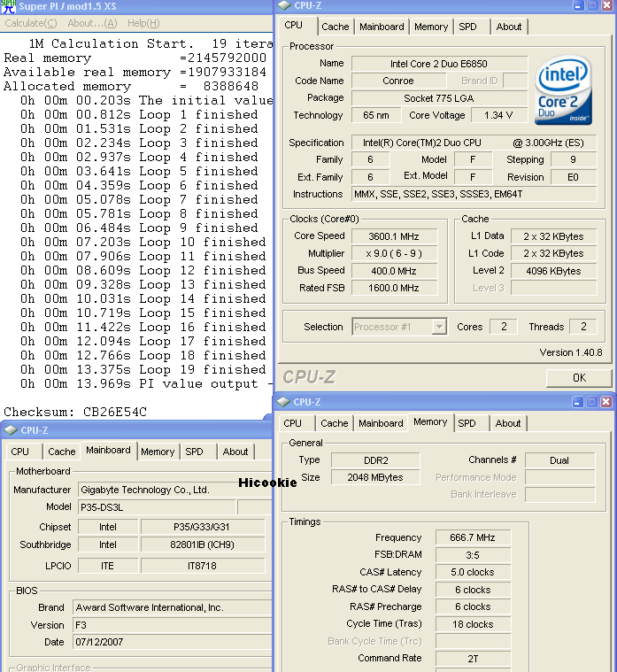Minimize the top CPU-Z window
617x672 pixels.
[x=578, y=5]
